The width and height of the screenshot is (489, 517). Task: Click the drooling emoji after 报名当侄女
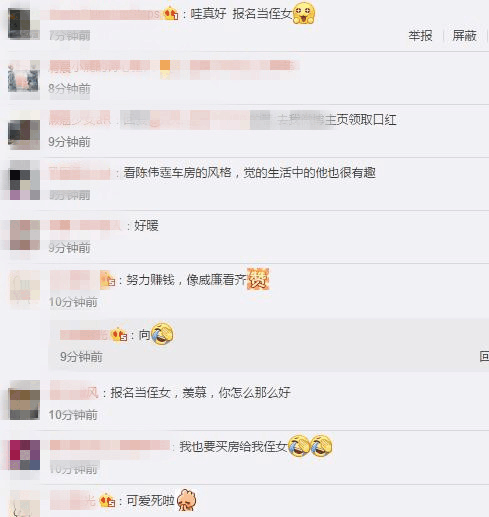coord(304,13)
